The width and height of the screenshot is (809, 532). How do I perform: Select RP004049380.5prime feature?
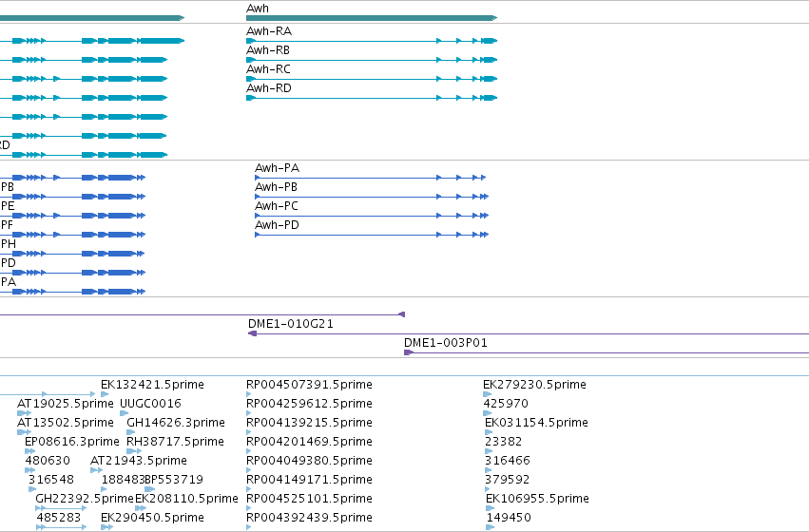point(309,461)
